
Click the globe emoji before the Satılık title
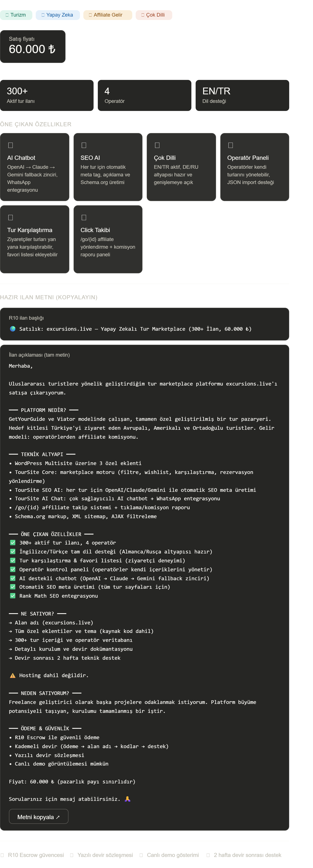13,329
